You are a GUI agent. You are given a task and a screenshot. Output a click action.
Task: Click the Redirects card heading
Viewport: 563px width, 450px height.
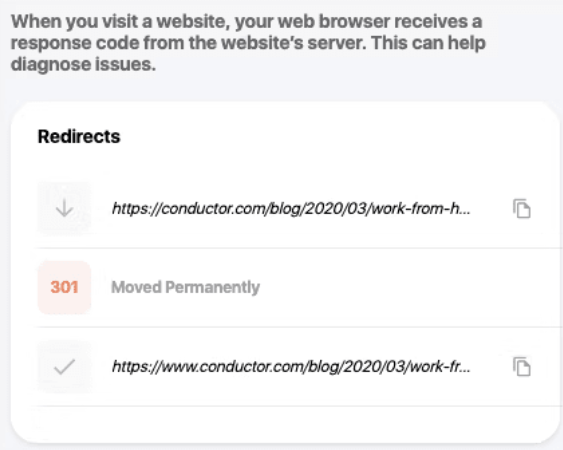point(79,136)
